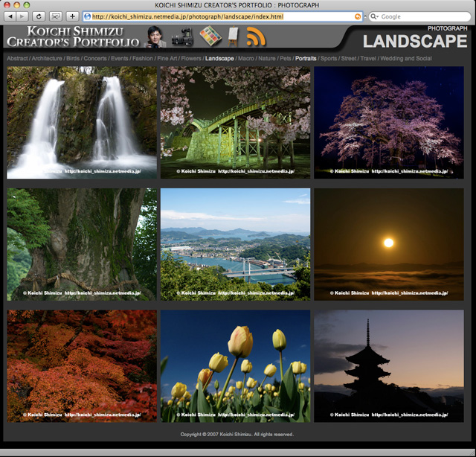This screenshot has width=476, height=457.
Task: Click the painting easel icon in header
Action: pyautogui.click(x=233, y=36)
